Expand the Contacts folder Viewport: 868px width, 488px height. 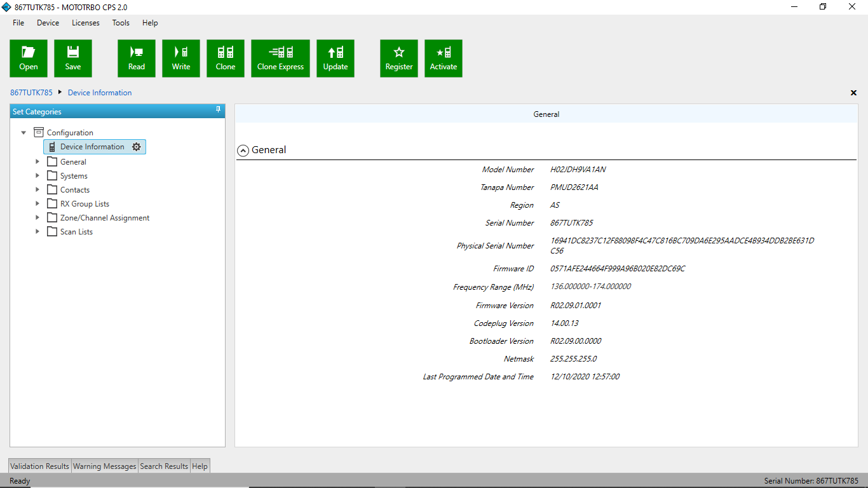click(x=37, y=190)
